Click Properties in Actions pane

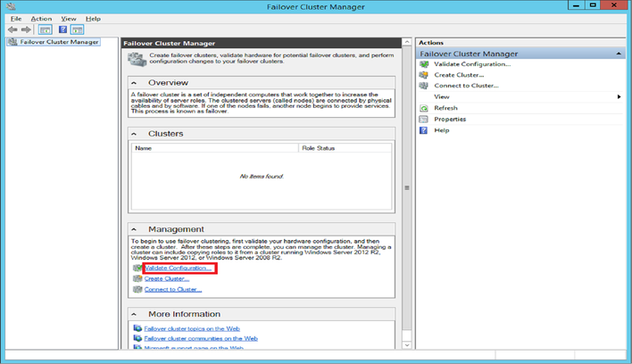(x=450, y=120)
